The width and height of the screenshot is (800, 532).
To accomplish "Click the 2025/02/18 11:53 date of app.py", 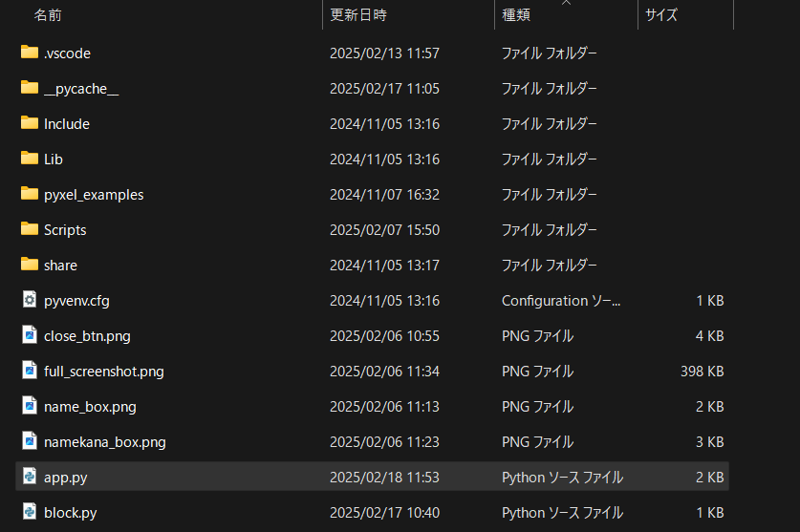I will coord(384,478).
